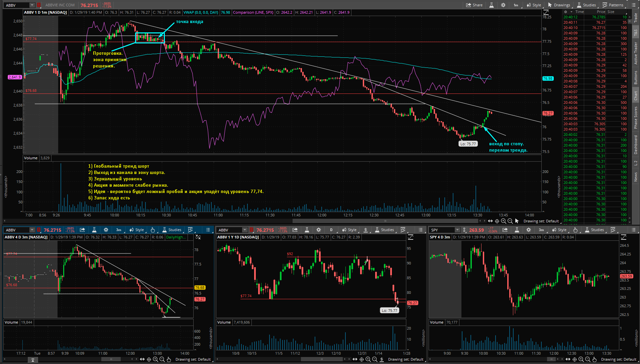Screen dimensions: 640x364
Task: Toggle price axis scale icon on ABBV daily chart
Action: (x=411, y=237)
